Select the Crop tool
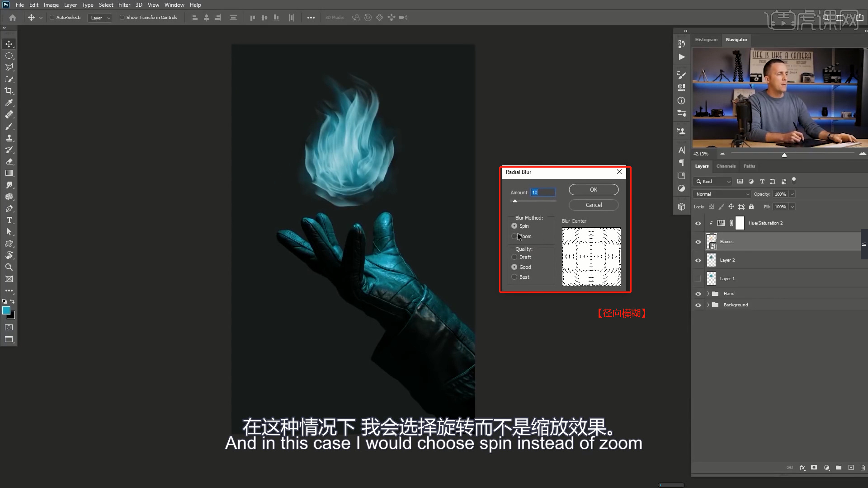The image size is (868, 488). 9,91
